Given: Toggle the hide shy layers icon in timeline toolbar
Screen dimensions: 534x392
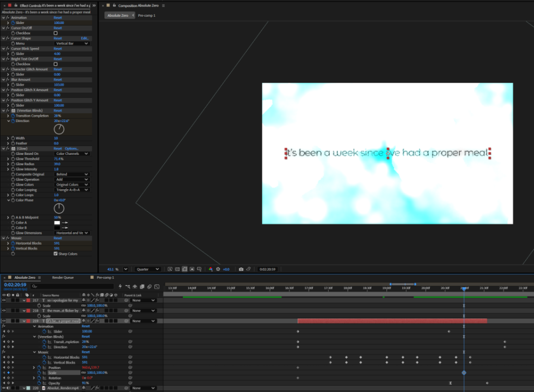Looking at the screenshot, I should [135, 287].
